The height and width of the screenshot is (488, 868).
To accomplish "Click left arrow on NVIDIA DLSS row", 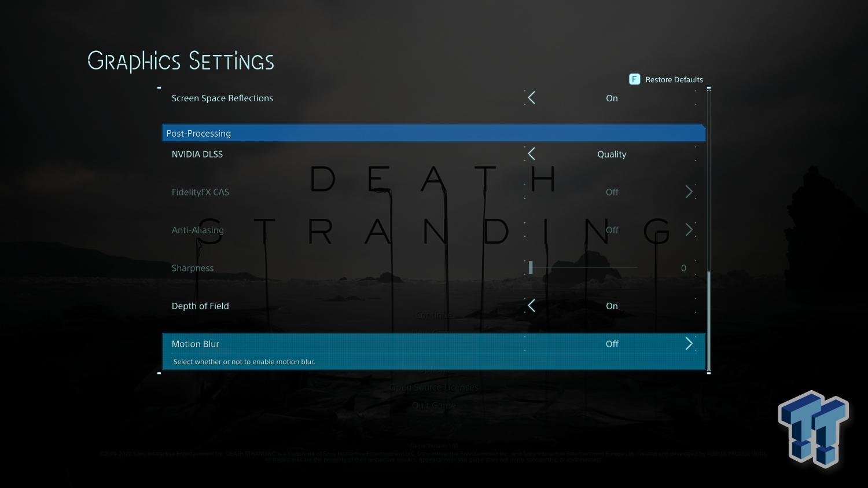I will click(x=532, y=154).
